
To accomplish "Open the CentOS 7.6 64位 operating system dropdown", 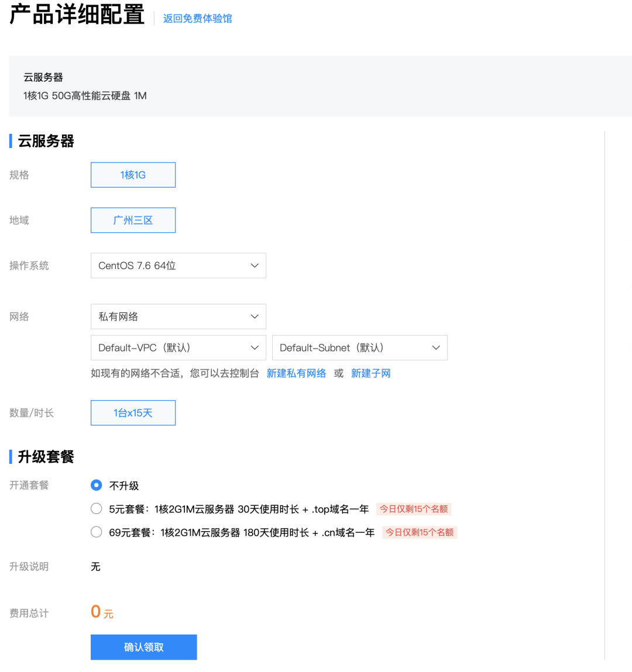I will point(178,266).
